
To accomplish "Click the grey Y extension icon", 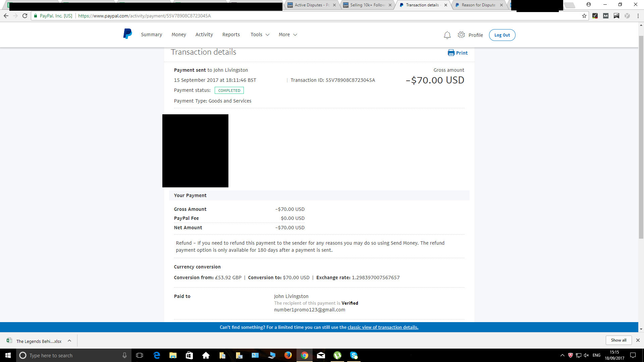I will point(627,16).
